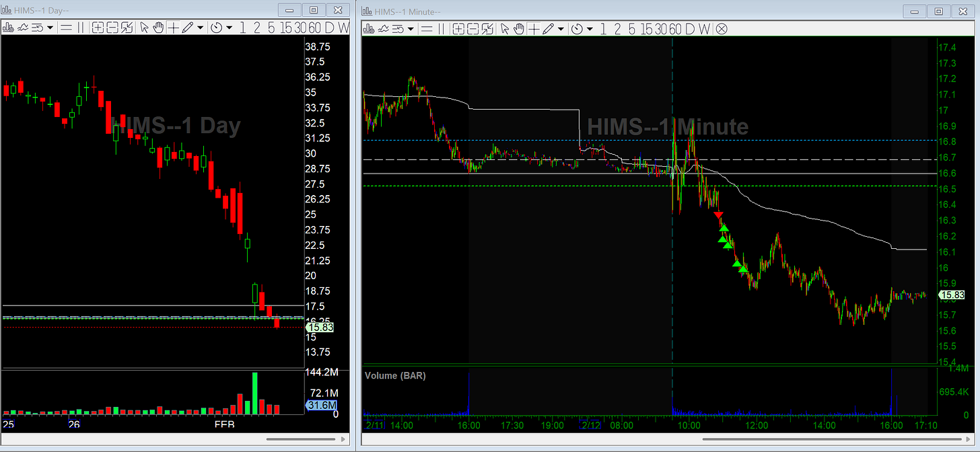This screenshot has width=980, height=452.
Task: Open studies line-graph icon in Day chart toolbar
Action: pyautogui.click(x=23, y=28)
